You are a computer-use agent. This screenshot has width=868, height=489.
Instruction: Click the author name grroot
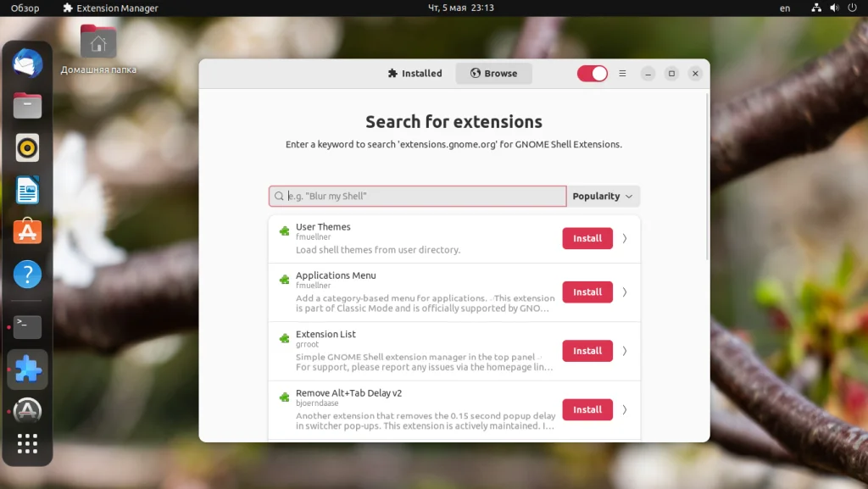[x=307, y=344]
